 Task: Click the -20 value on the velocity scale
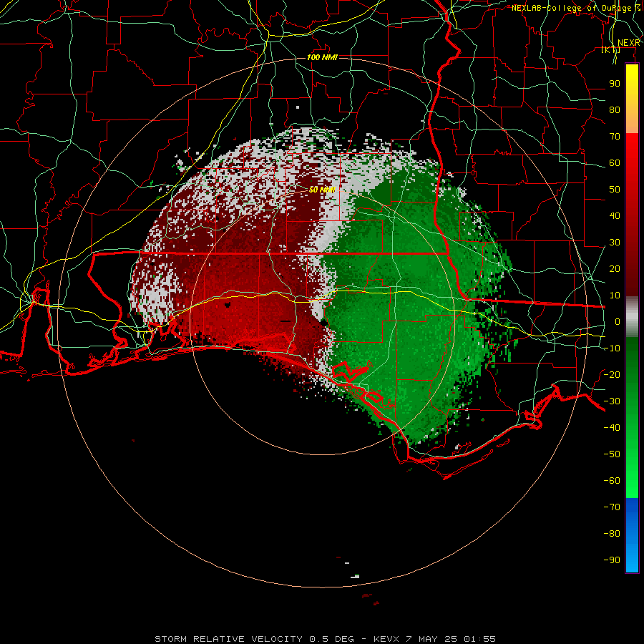click(612, 375)
